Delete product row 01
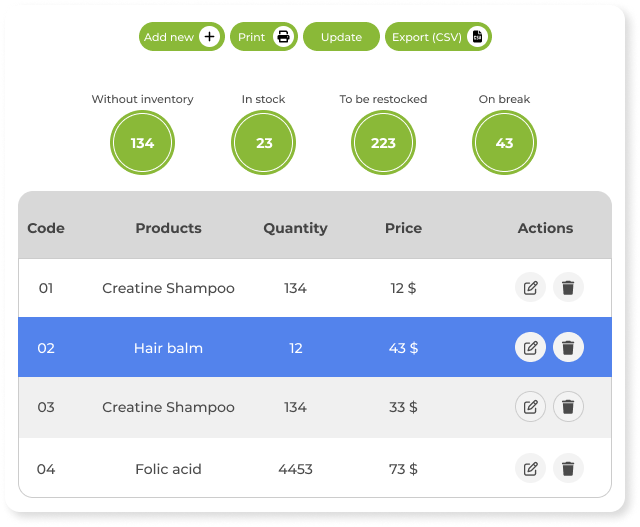This screenshot has height=527, width=640. pos(568,287)
